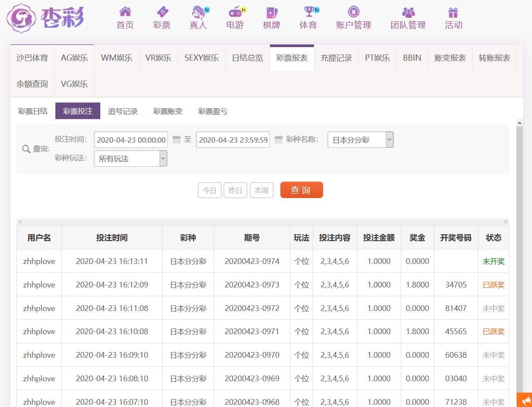Screen dimensions: 532x407
Task: Expand the 彩种名称 dropdown showing 日本分分彩
Action: tap(360, 140)
